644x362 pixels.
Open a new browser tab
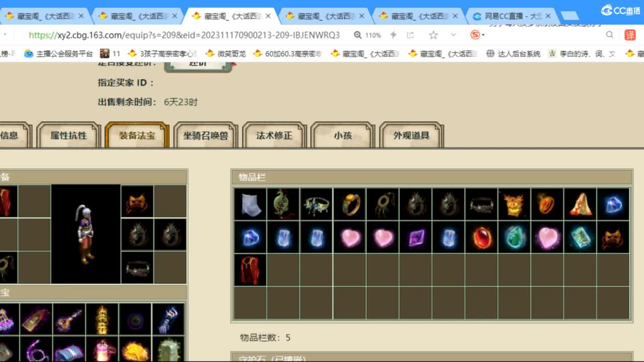point(570,16)
